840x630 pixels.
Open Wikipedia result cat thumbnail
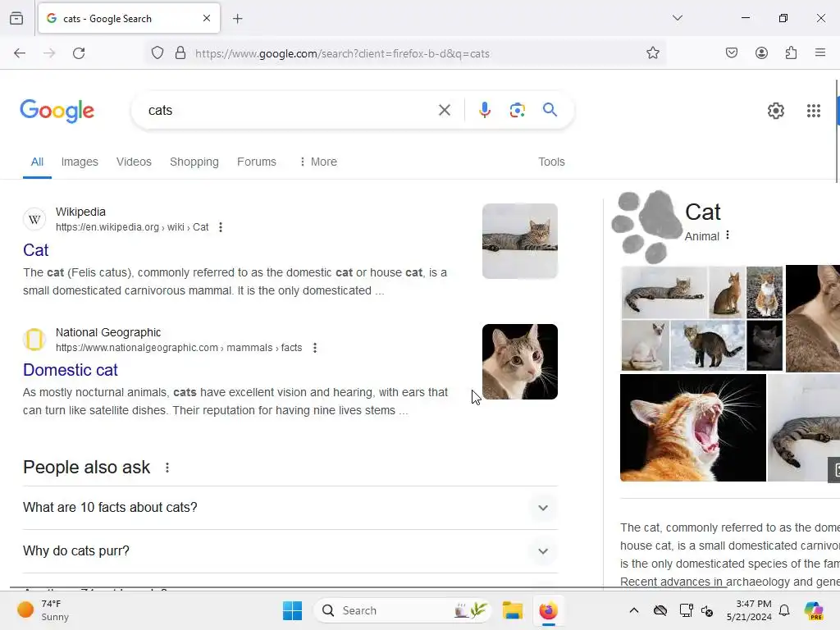click(519, 241)
